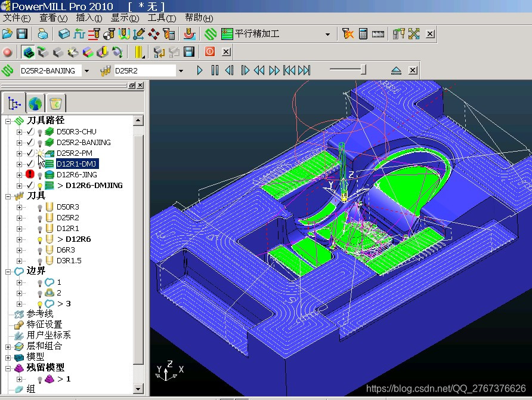Viewport: 532px width, 400px height.
Task: Expand the 层和组合 node
Action: (x=8, y=347)
